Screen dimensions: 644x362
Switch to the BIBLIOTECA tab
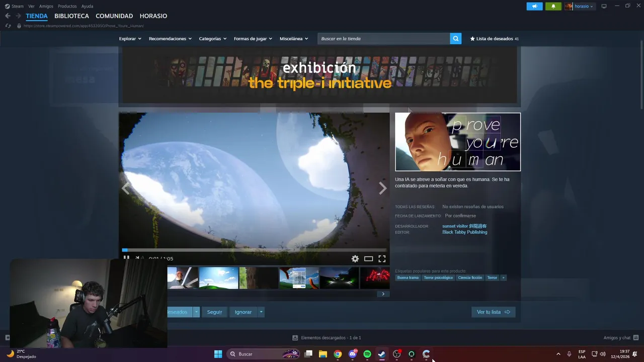coord(71,16)
